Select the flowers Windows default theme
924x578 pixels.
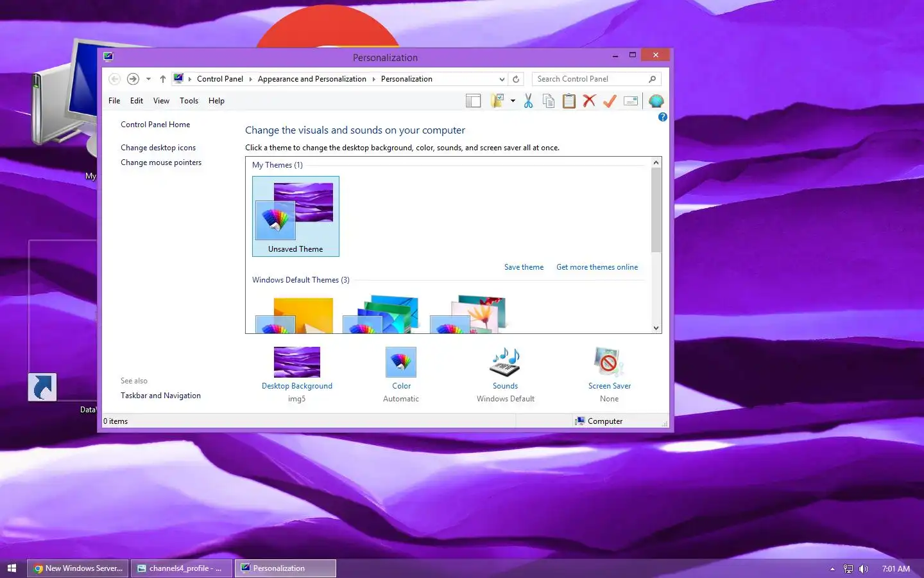[468, 315]
